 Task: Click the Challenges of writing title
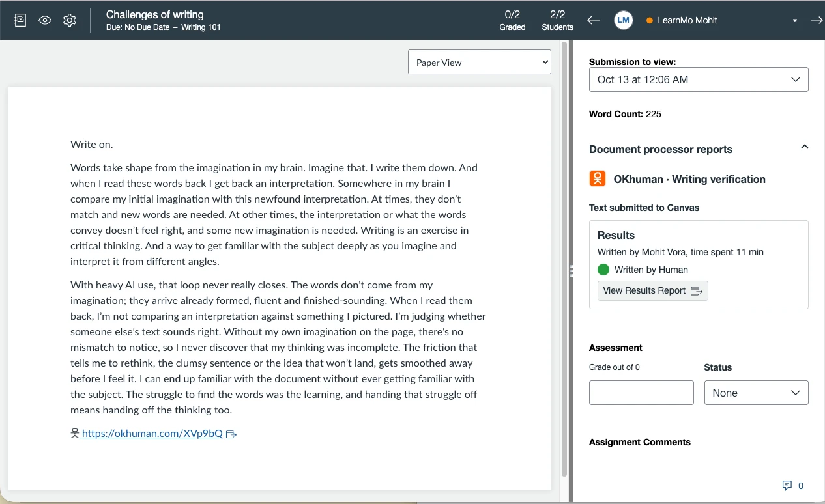click(155, 14)
